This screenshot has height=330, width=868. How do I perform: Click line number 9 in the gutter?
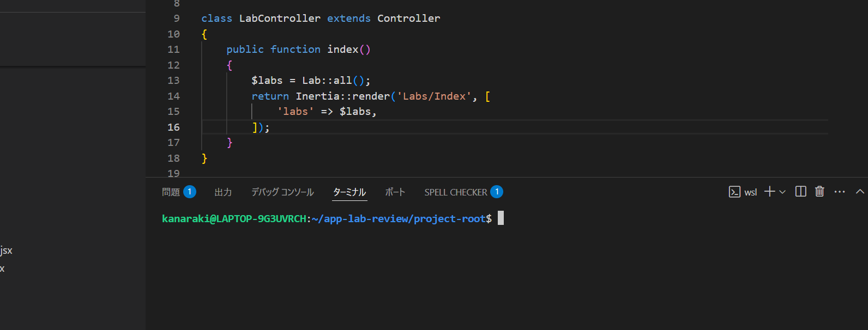pyautogui.click(x=177, y=18)
